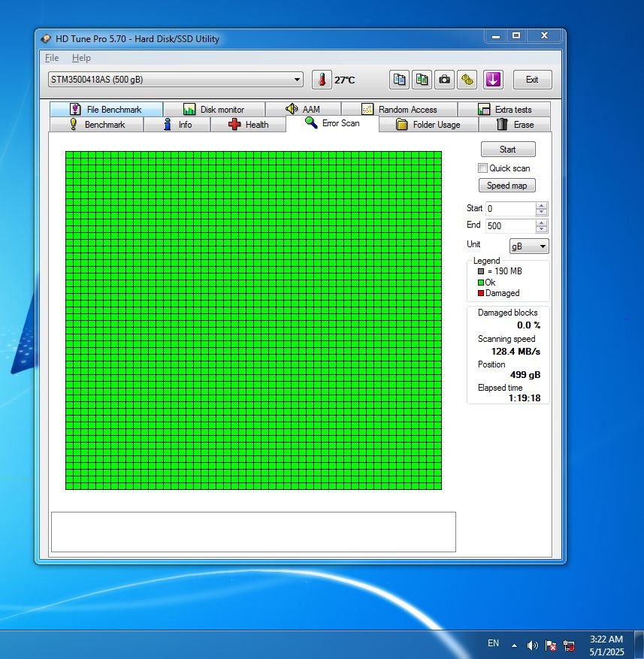Screen dimensions: 644x659
Task: Click the 499 gB position value
Action: [x=525, y=374]
